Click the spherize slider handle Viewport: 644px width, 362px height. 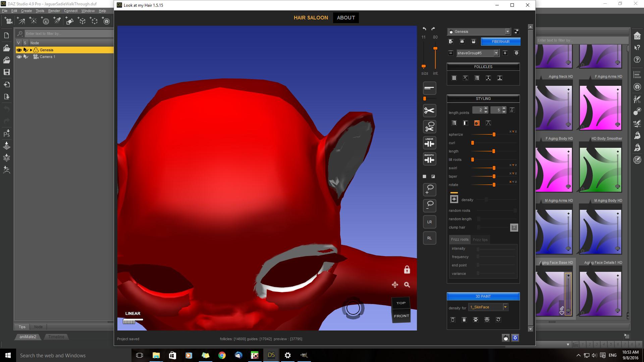(494, 134)
